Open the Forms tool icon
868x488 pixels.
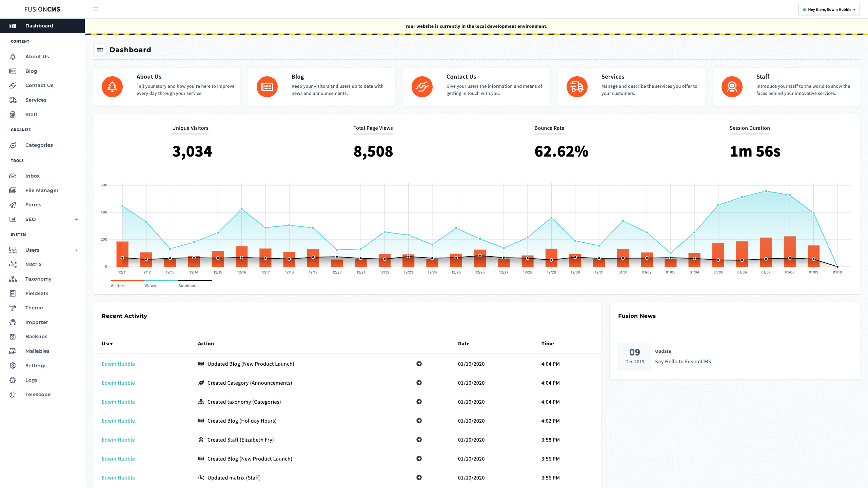[13, 204]
